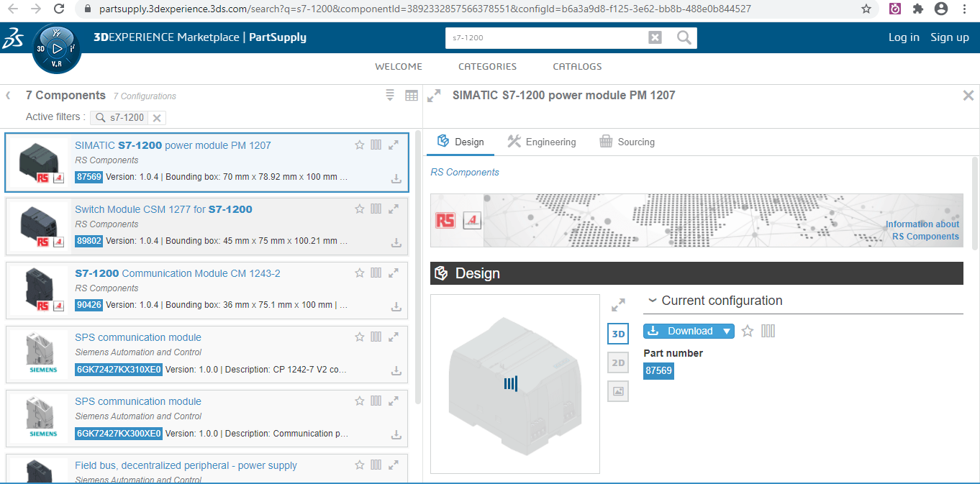The image size is (980, 484).
Task: Go to the WELCOME page
Action: point(399,66)
